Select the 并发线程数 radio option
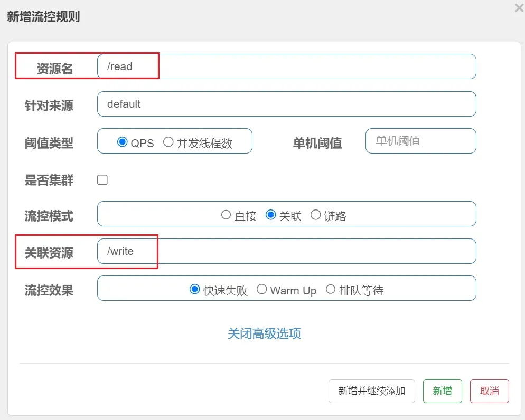The width and height of the screenshot is (525, 420). [168, 142]
